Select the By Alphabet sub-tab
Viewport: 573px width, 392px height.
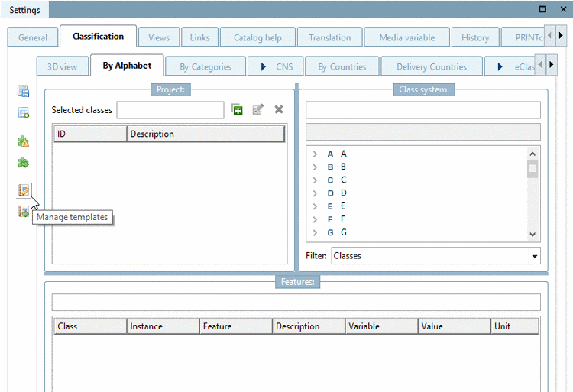127,66
